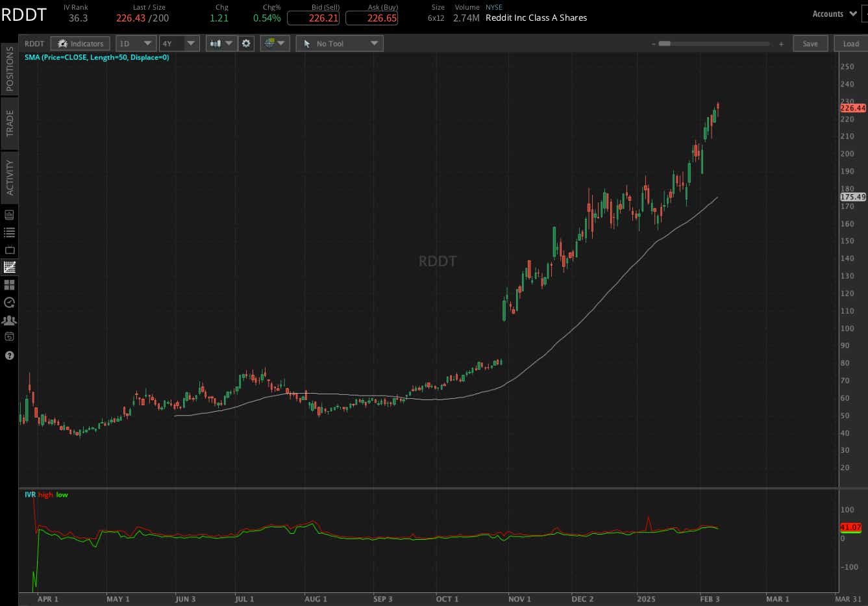This screenshot has width=868, height=606.
Task: Click the plus on the chart zoom slider
Action: point(781,43)
